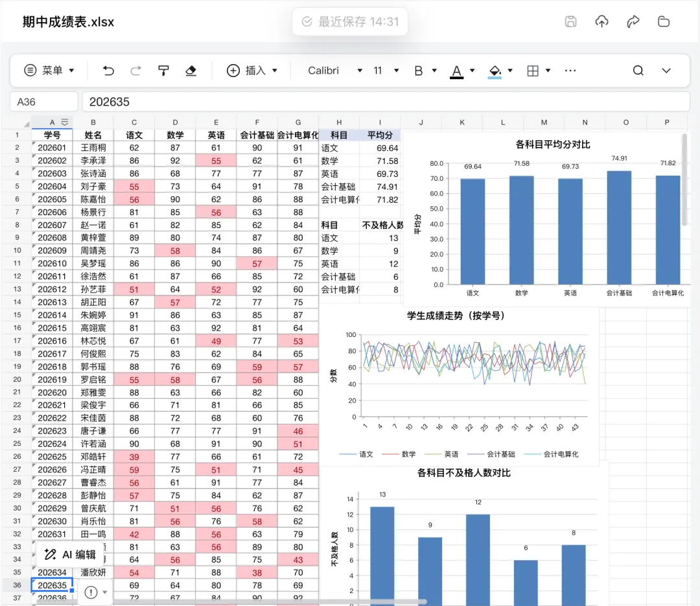The image size is (700, 606).
Task: Expand the font color dropdown arrow
Action: 472,71
